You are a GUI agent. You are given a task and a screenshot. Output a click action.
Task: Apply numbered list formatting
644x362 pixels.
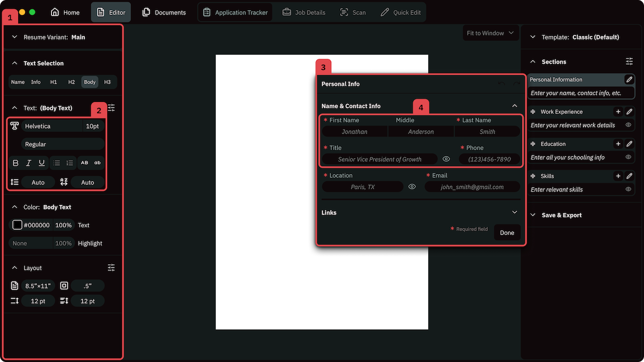70,163
